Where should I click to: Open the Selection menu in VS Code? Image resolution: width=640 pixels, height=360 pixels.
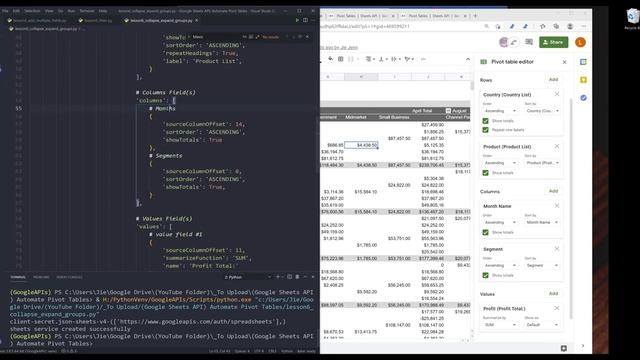coord(32,11)
